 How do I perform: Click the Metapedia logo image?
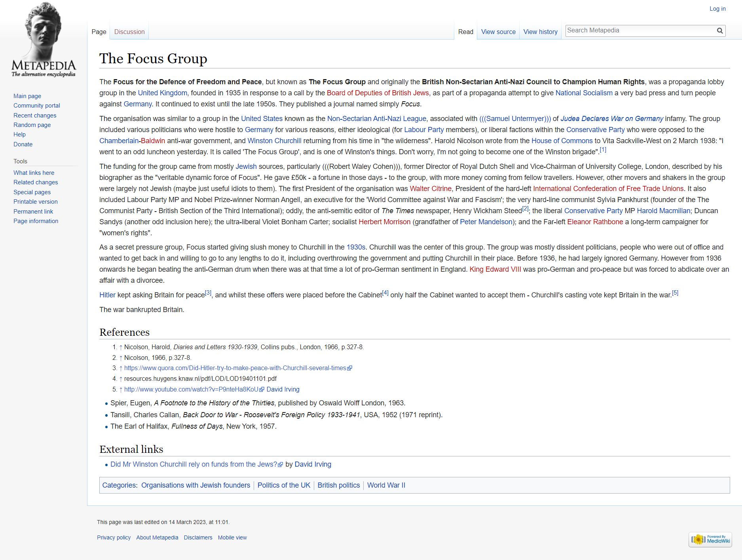click(44, 40)
